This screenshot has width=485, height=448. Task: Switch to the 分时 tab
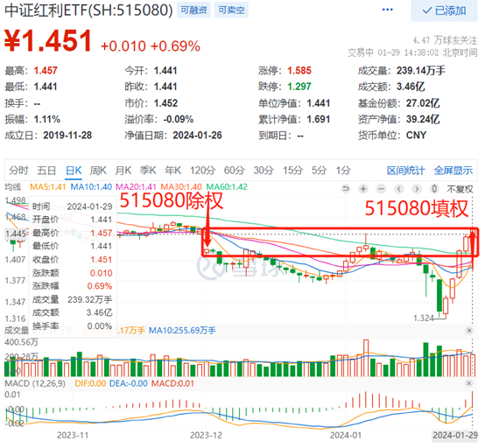(x=18, y=171)
